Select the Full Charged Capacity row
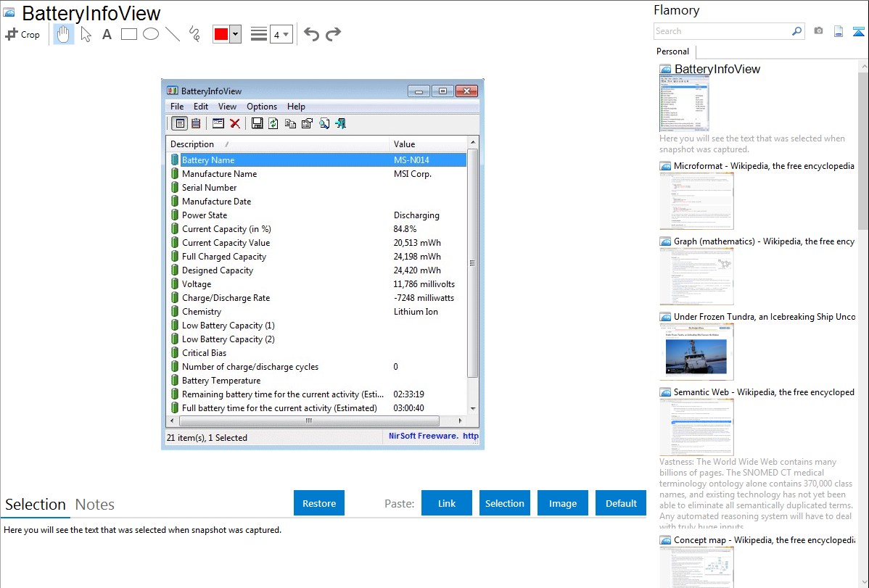This screenshot has width=869, height=588. tap(318, 257)
